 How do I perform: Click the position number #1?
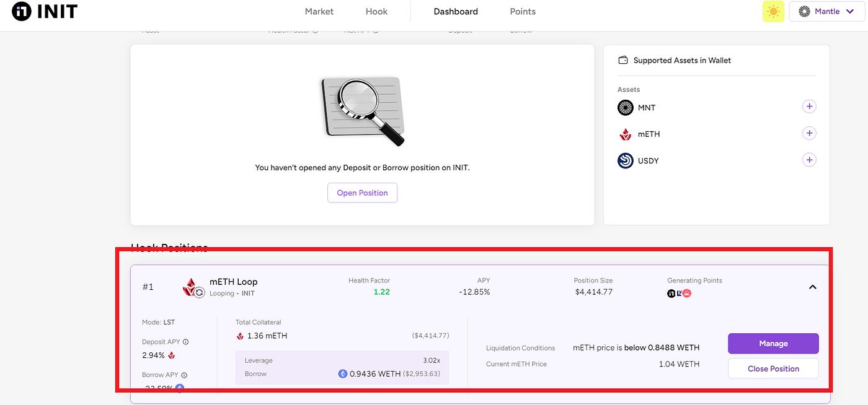148,287
